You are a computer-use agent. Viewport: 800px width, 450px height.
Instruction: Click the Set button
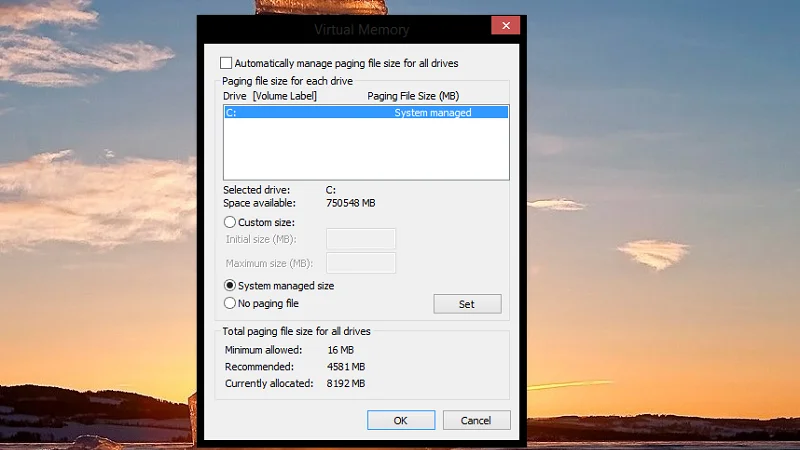tap(467, 304)
